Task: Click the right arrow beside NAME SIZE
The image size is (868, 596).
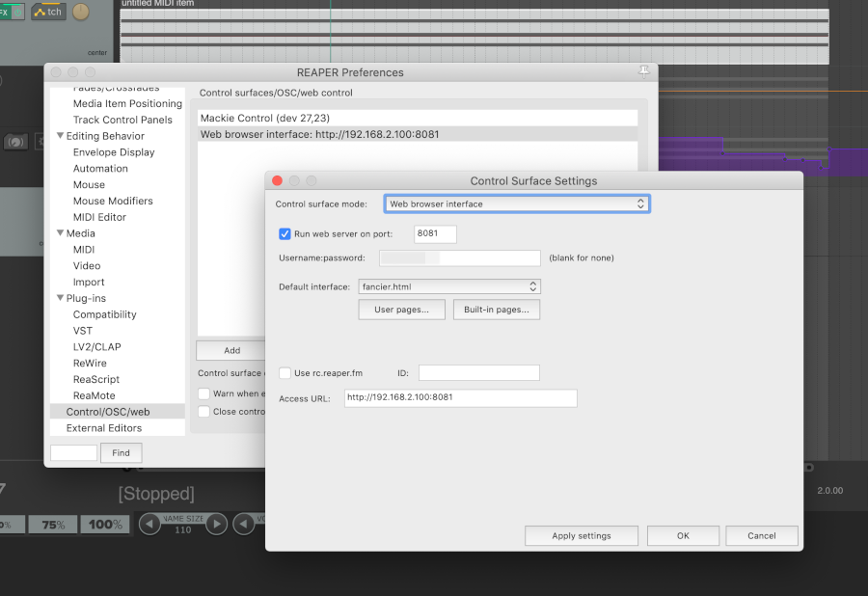Action: (x=217, y=524)
